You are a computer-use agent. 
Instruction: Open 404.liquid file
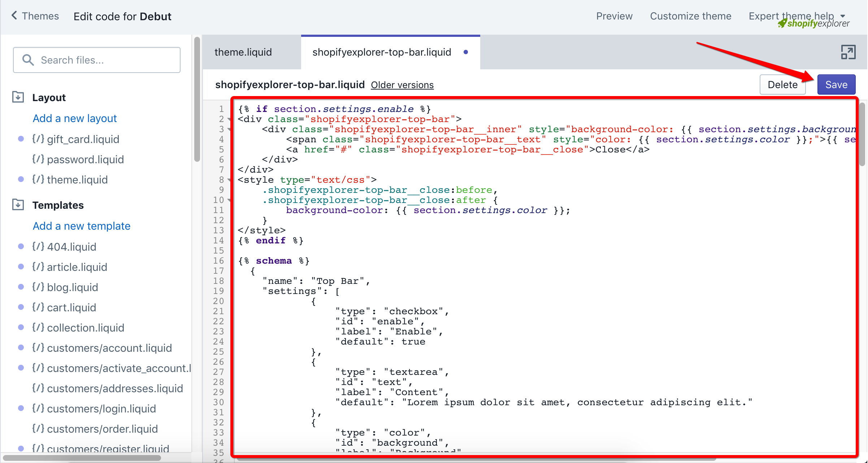pyautogui.click(x=71, y=247)
